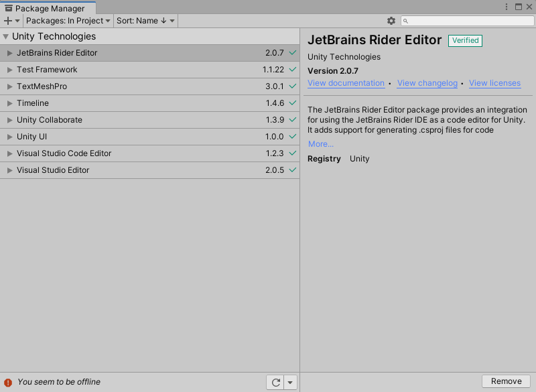Collapse the Unity Technologies group
This screenshot has height=392, width=536.
(x=6, y=37)
